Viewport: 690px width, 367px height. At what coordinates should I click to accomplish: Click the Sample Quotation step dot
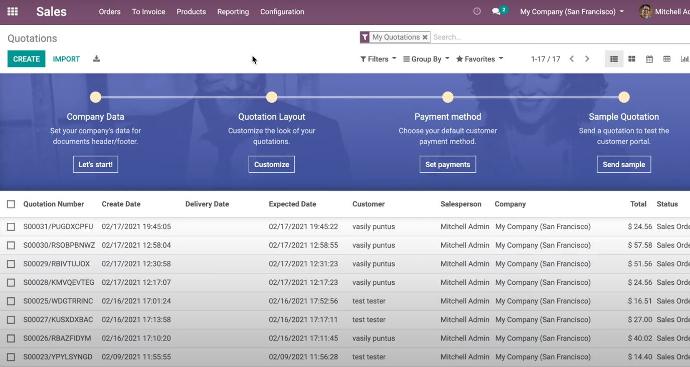624,97
